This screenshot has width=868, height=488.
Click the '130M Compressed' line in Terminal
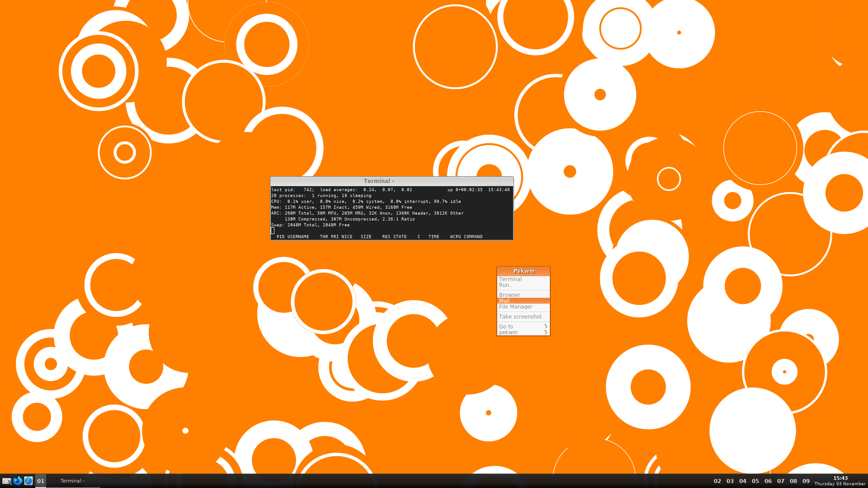pyautogui.click(x=349, y=219)
